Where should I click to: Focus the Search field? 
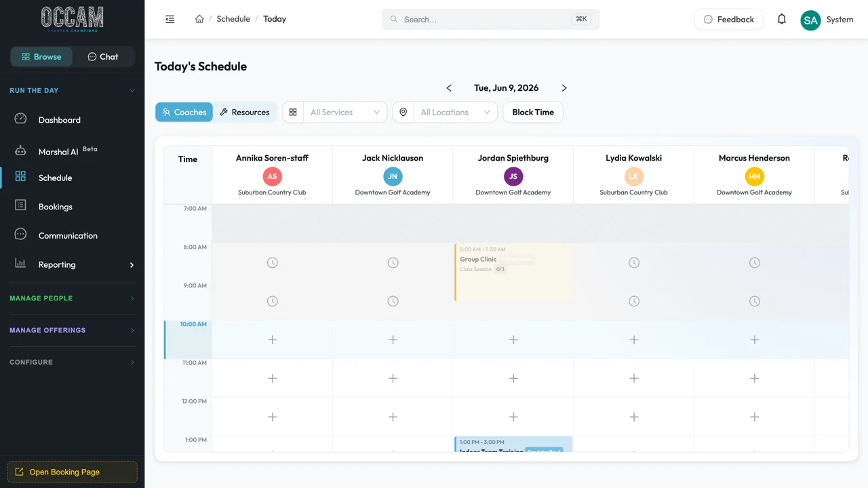(490, 20)
